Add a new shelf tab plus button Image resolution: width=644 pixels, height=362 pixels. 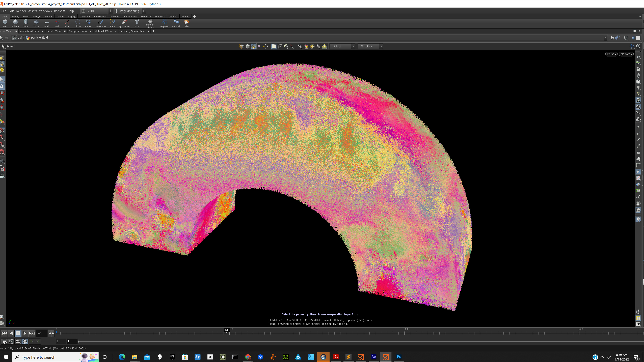194,16
